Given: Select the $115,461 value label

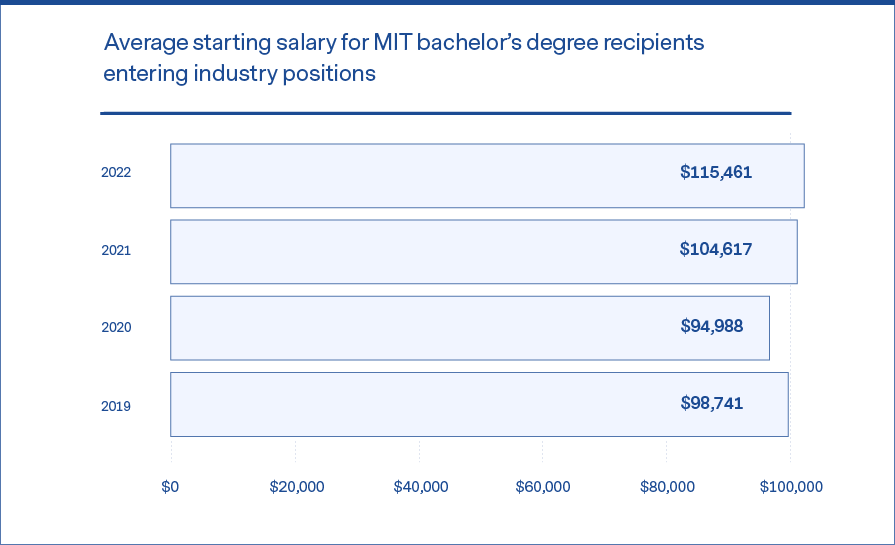Looking at the screenshot, I should [x=716, y=172].
